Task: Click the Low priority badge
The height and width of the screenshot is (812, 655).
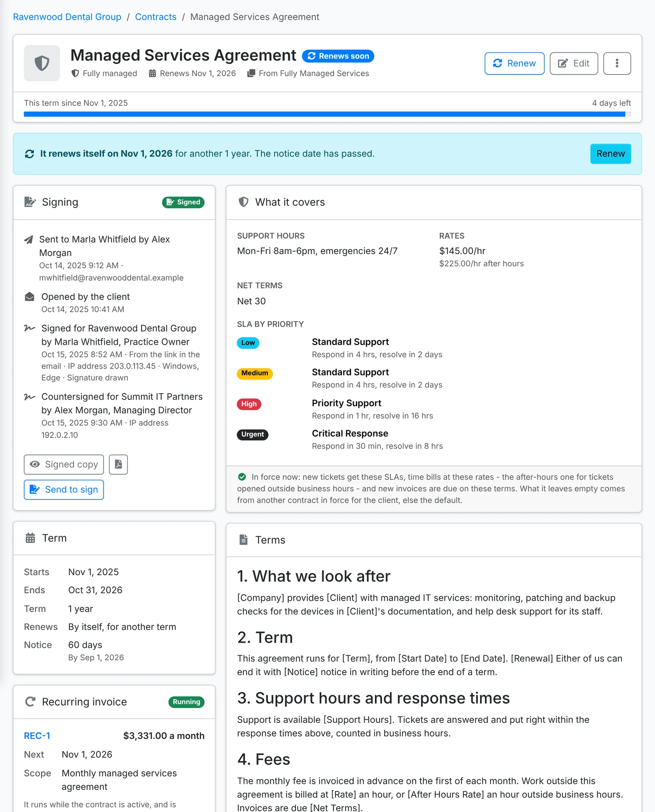Action: 248,343
